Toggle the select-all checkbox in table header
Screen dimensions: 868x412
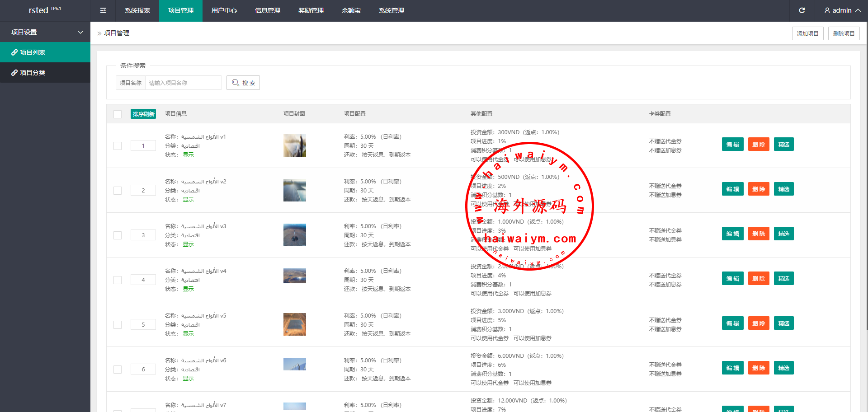click(118, 114)
